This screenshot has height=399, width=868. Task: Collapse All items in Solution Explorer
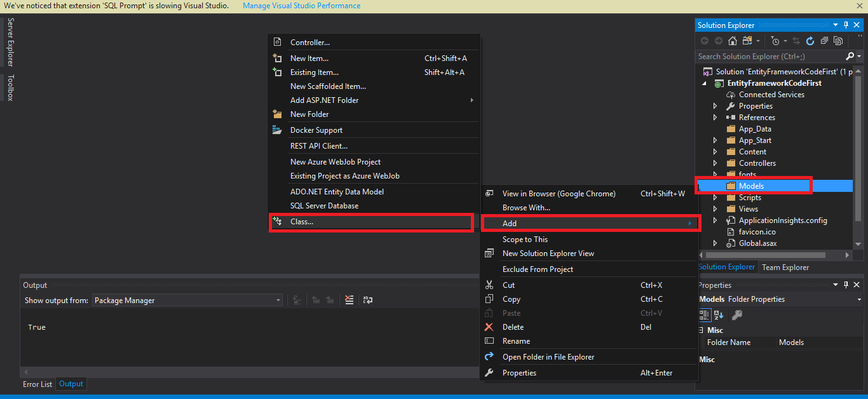(824, 40)
